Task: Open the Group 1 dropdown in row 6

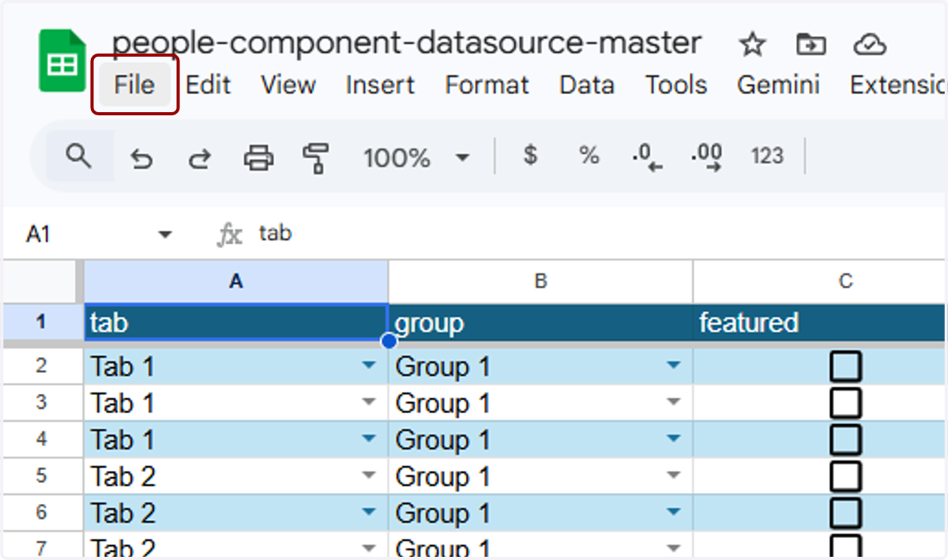Action: pyautogui.click(x=673, y=512)
